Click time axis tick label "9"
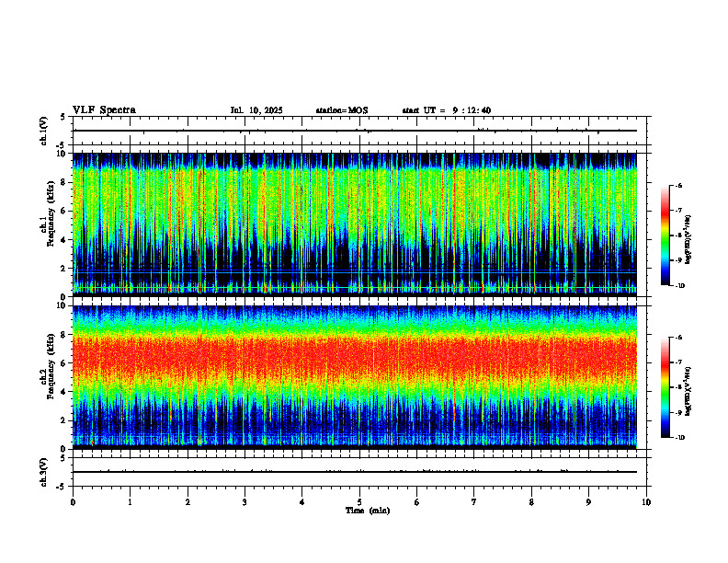The height and width of the screenshot is (563, 728). (588, 502)
